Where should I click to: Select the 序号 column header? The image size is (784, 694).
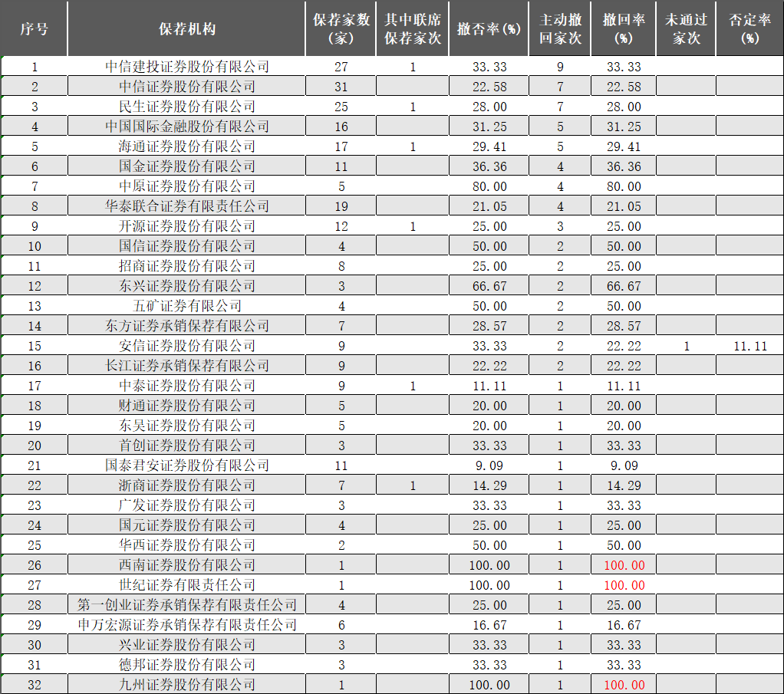[34, 28]
